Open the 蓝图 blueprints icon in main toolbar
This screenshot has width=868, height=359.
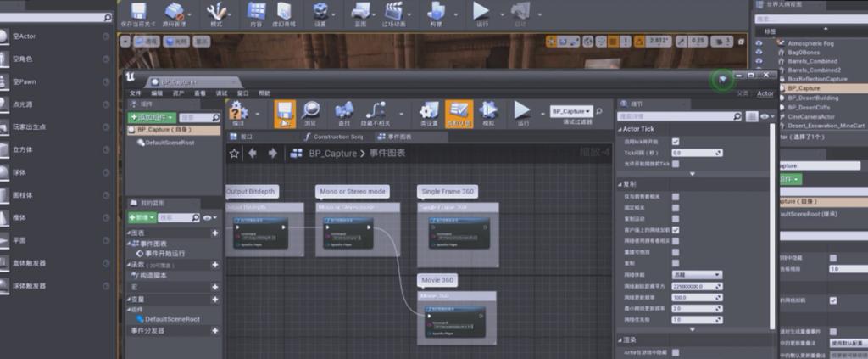(x=360, y=11)
